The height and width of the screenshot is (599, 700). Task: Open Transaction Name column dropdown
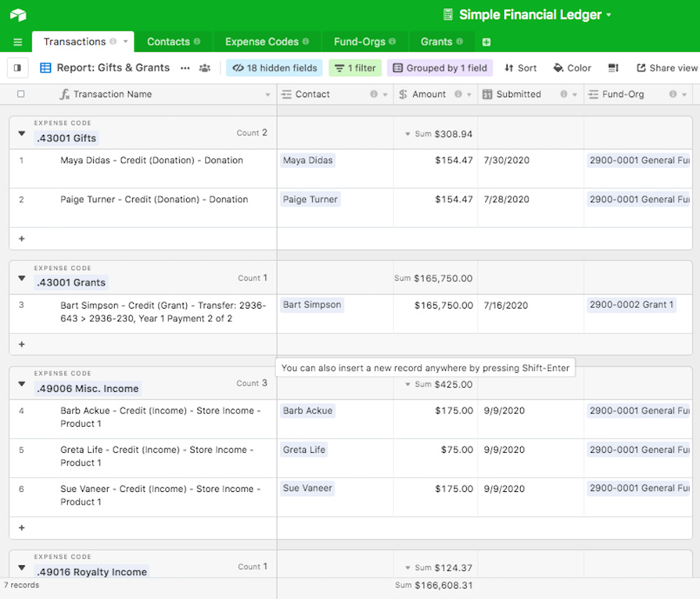tap(268, 94)
